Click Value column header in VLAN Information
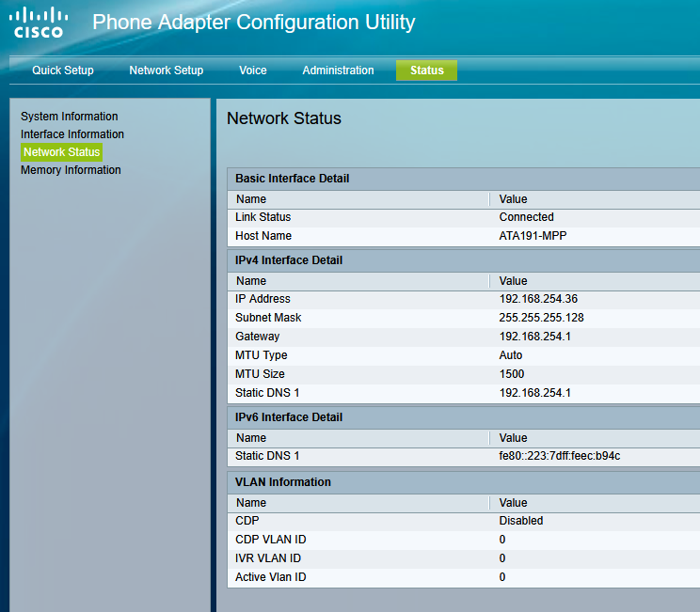 click(513, 503)
